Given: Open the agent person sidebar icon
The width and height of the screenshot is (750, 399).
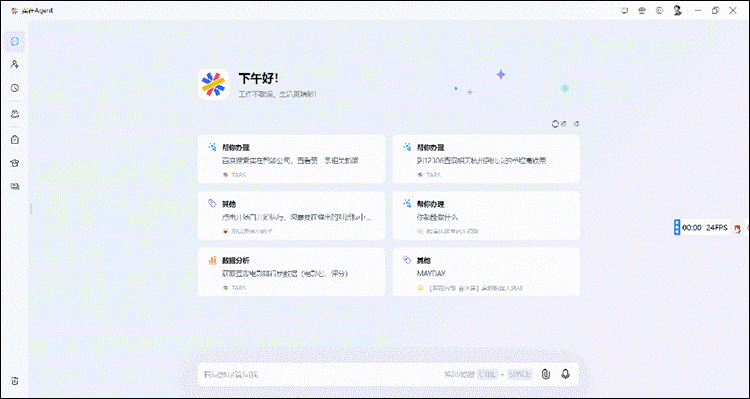Looking at the screenshot, I should [15, 64].
